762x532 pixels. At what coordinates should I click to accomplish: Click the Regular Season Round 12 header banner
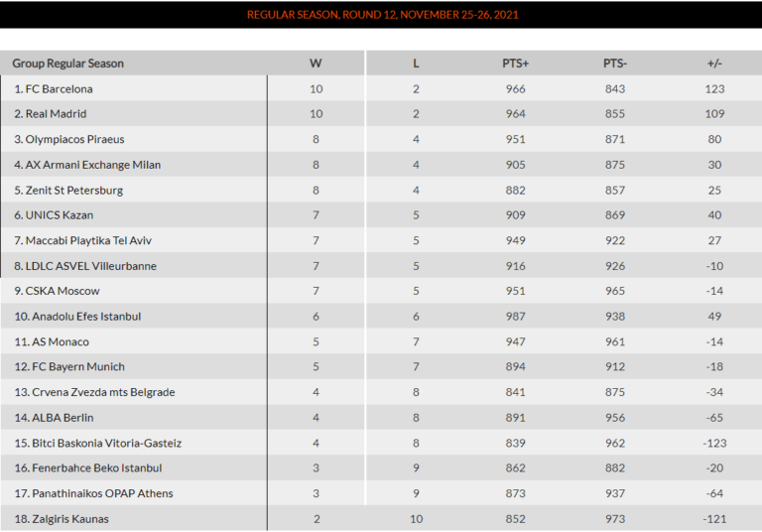point(382,15)
